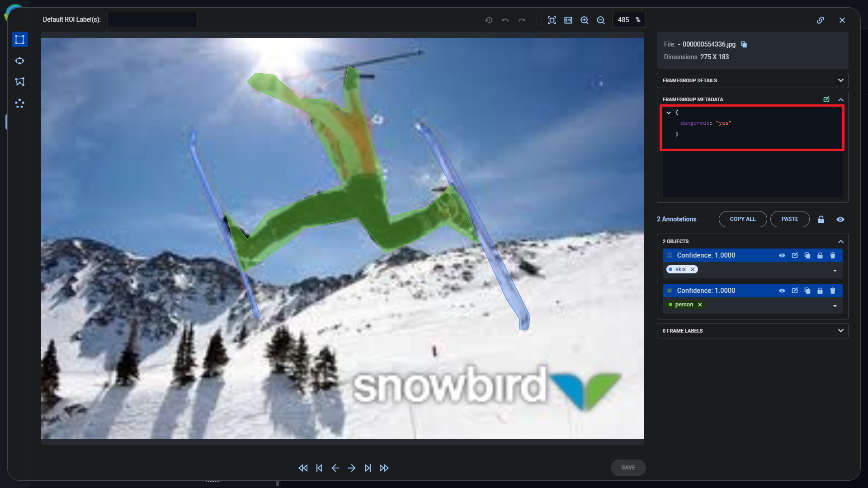The height and width of the screenshot is (488, 868).
Task: Toggle visibility of the skis annotation
Action: tap(782, 255)
